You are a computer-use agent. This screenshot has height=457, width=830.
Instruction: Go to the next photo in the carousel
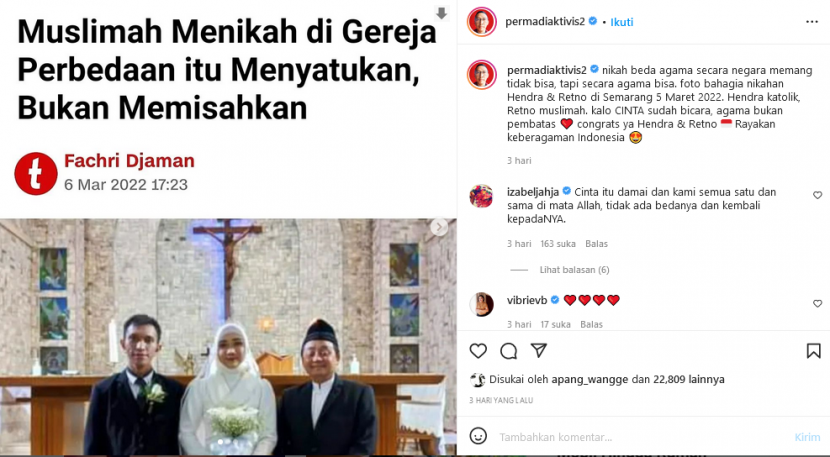(438, 227)
